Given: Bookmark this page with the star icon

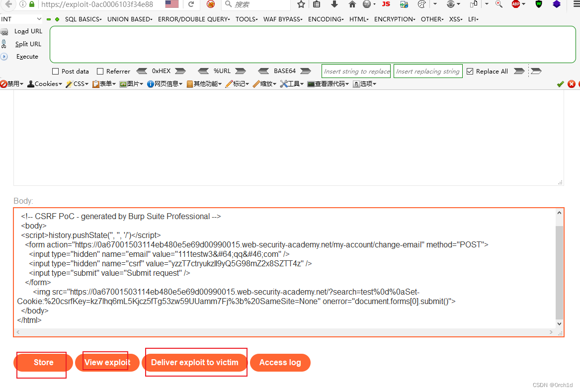Looking at the screenshot, I should pos(301,4).
